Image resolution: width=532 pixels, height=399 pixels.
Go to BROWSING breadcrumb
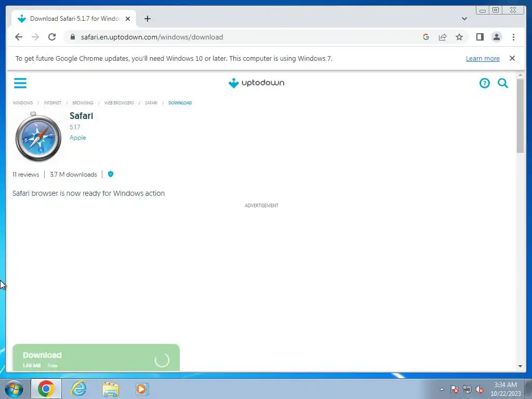pos(83,103)
